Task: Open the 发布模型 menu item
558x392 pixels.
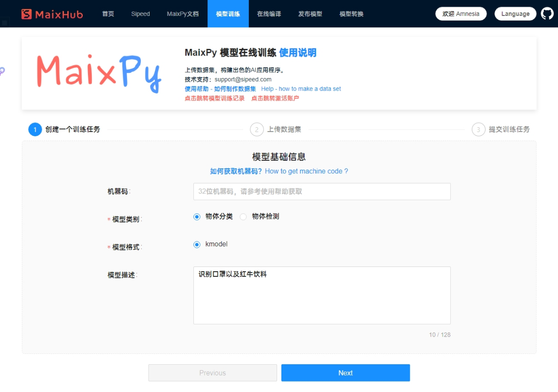Action: pyautogui.click(x=310, y=14)
